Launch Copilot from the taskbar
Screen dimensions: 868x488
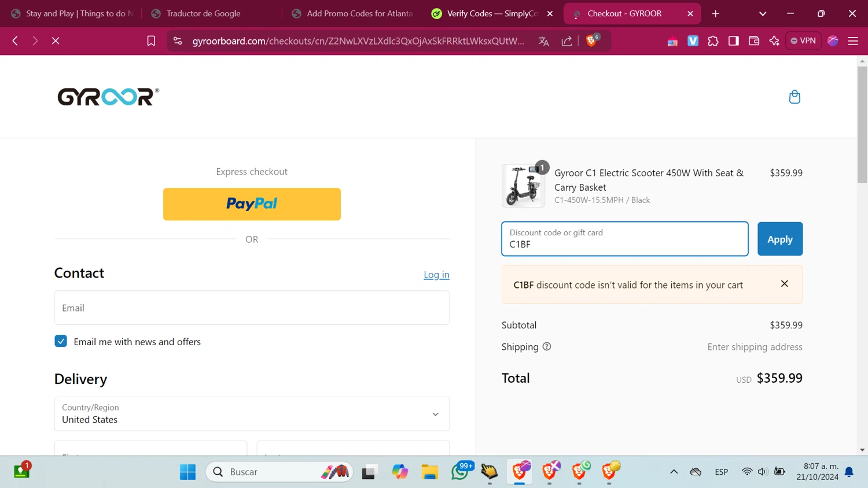(x=399, y=472)
